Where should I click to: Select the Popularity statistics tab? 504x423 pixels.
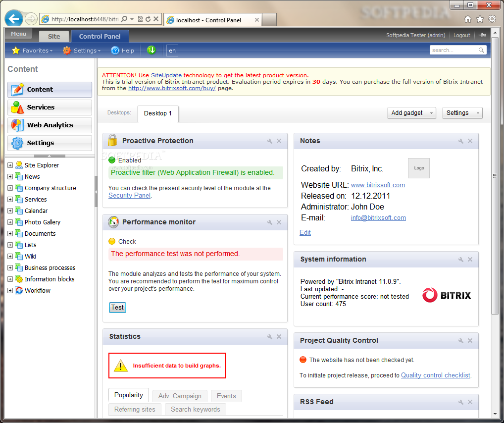(129, 395)
